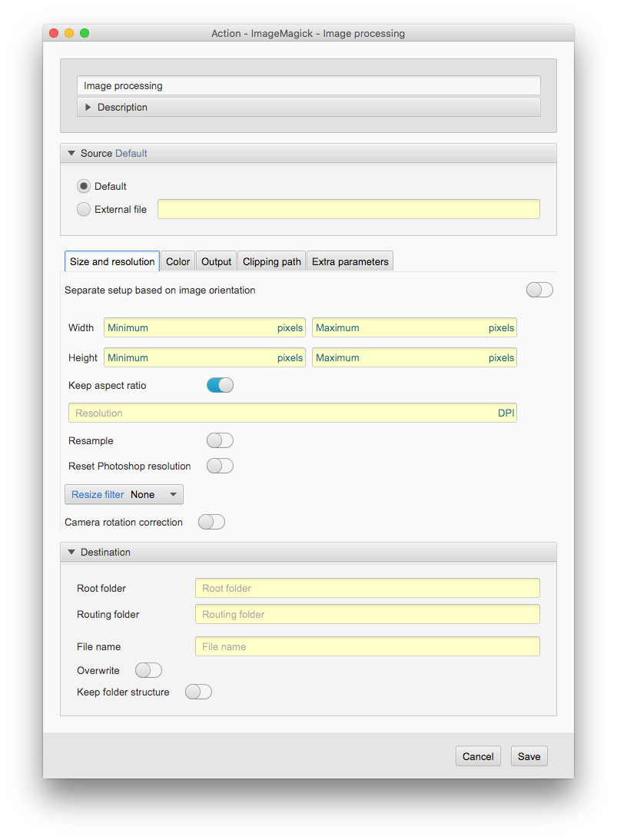Focus the Resolution DPI field
The image size is (617, 840).
click(293, 413)
